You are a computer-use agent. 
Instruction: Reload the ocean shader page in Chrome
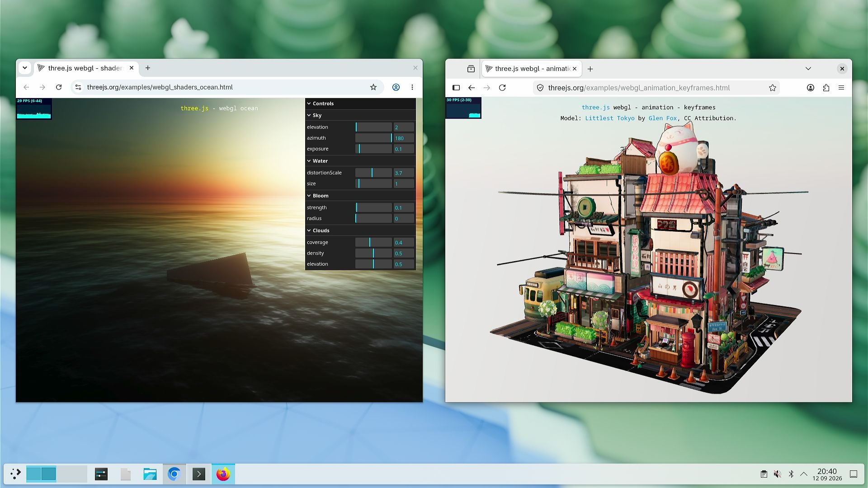59,87
